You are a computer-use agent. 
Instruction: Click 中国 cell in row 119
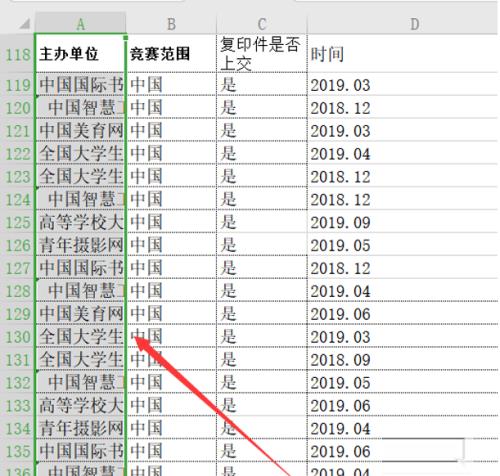[171, 85]
